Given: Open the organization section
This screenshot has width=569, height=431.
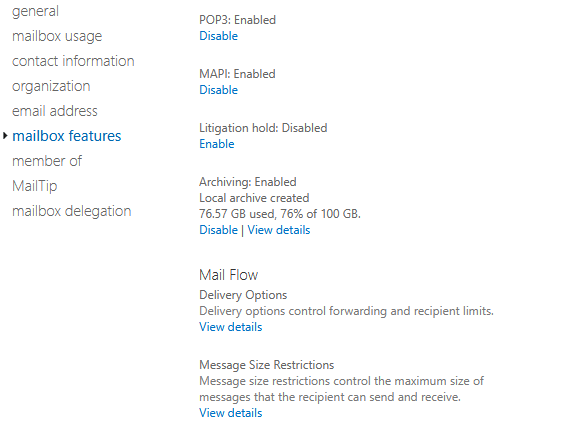Looking at the screenshot, I should (51, 86).
